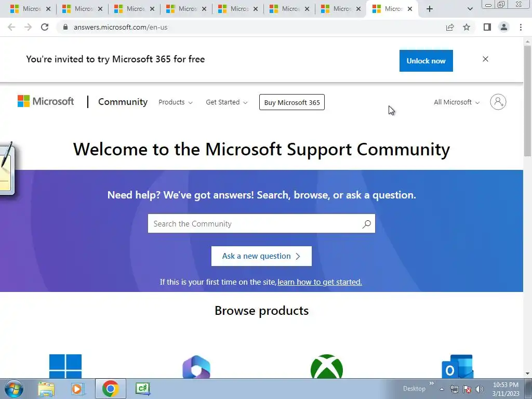The height and width of the screenshot is (399, 532).
Task: Open the Chrome side panel icon
Action: click(x=487, y=27)
